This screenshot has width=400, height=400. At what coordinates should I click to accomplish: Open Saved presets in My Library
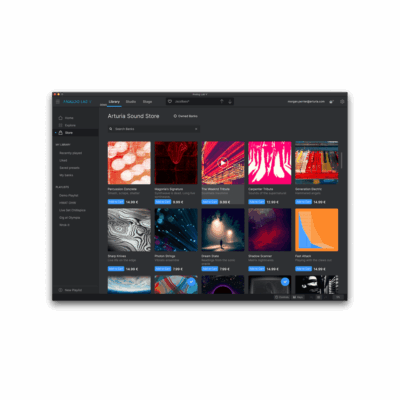pos(69,168)
